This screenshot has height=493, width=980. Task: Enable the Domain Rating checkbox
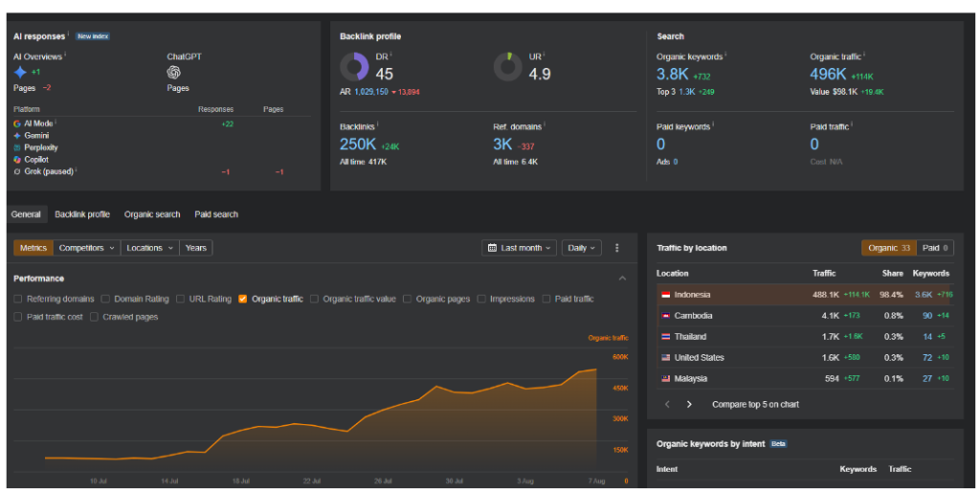click(x=105, y=300)
